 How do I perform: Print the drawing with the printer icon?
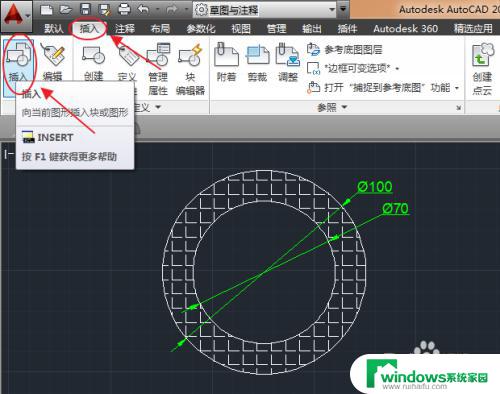124,10
